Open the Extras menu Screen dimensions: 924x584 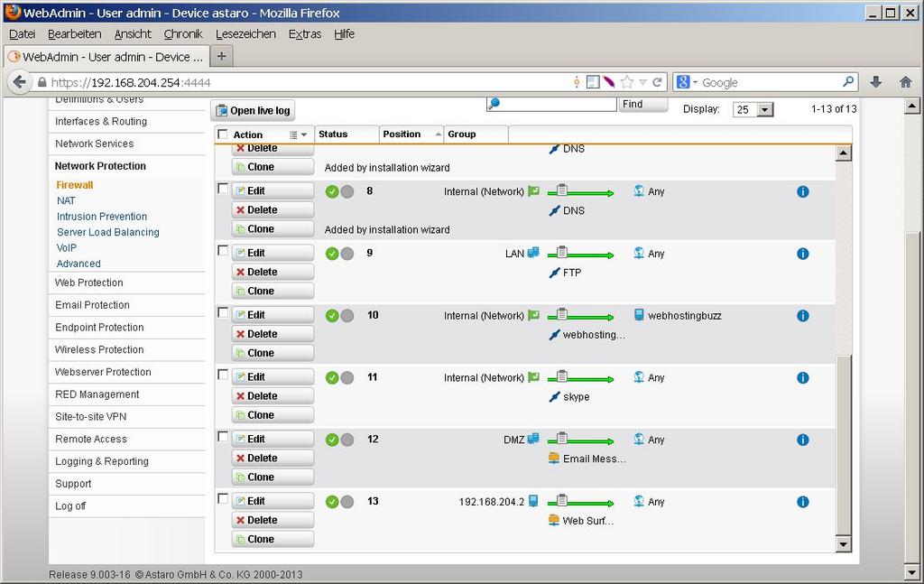coord(305,34)
